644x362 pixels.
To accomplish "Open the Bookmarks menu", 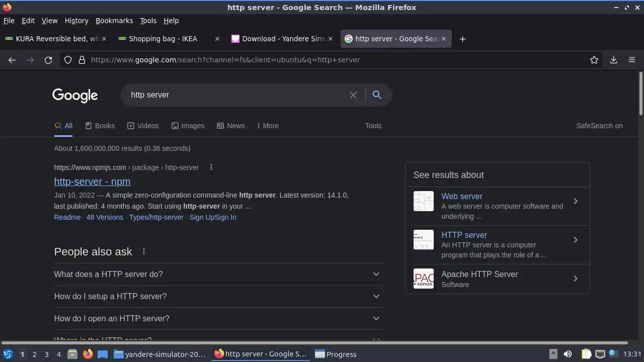I will pos(114,21).
